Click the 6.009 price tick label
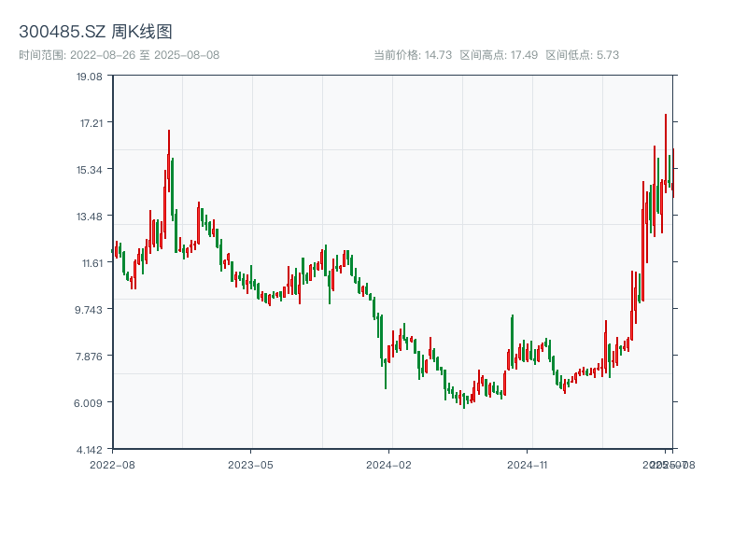Screen dimensions: 747x560 pyautogui.click(x=90, y=403)
